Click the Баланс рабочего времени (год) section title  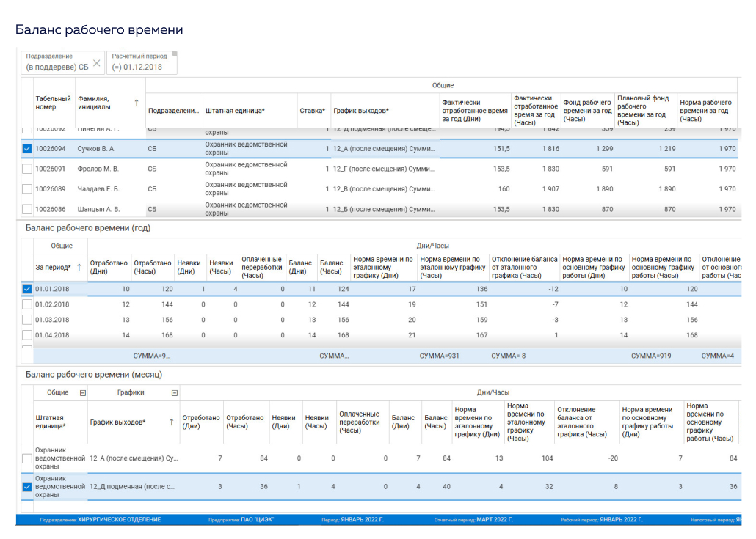88,228
